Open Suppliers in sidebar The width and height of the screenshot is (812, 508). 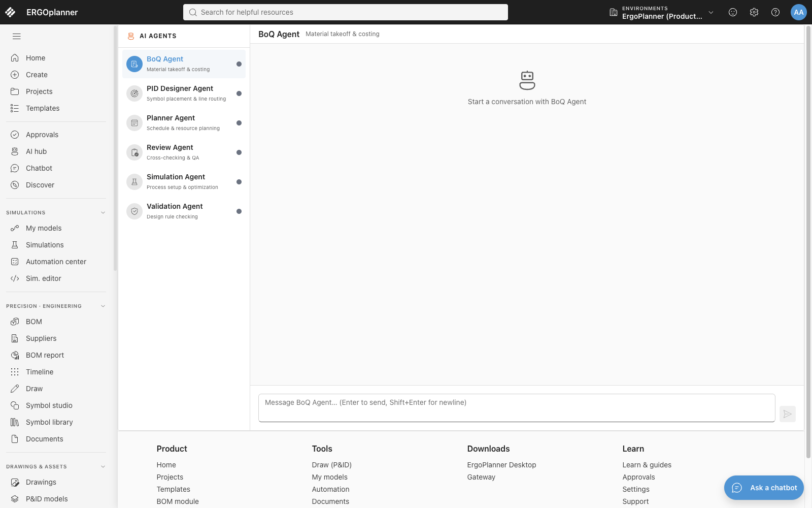click(56, 338)
